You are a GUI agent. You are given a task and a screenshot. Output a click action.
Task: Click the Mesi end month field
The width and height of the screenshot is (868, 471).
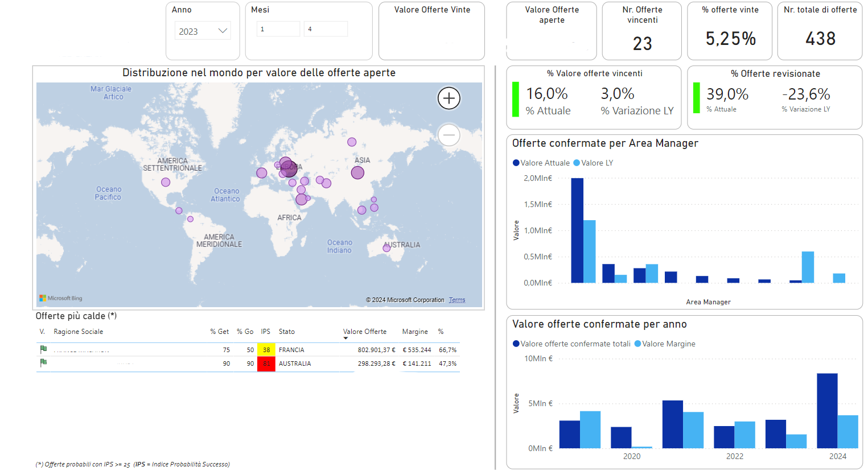click(x=326, y=29)
